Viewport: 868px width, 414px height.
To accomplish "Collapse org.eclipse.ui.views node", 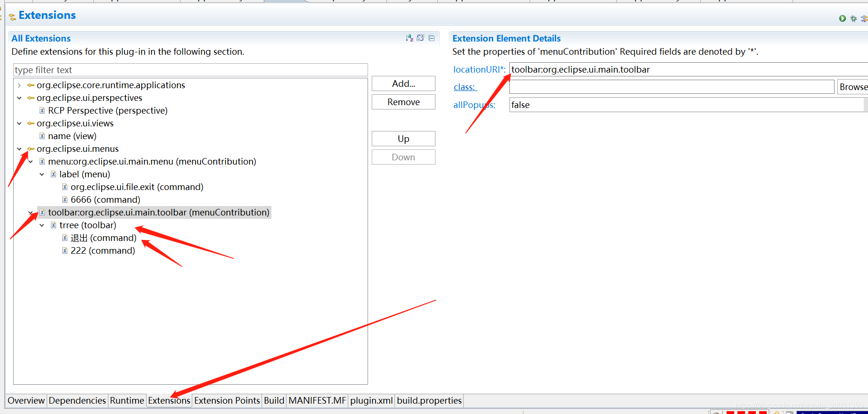I will coord(19,124).
